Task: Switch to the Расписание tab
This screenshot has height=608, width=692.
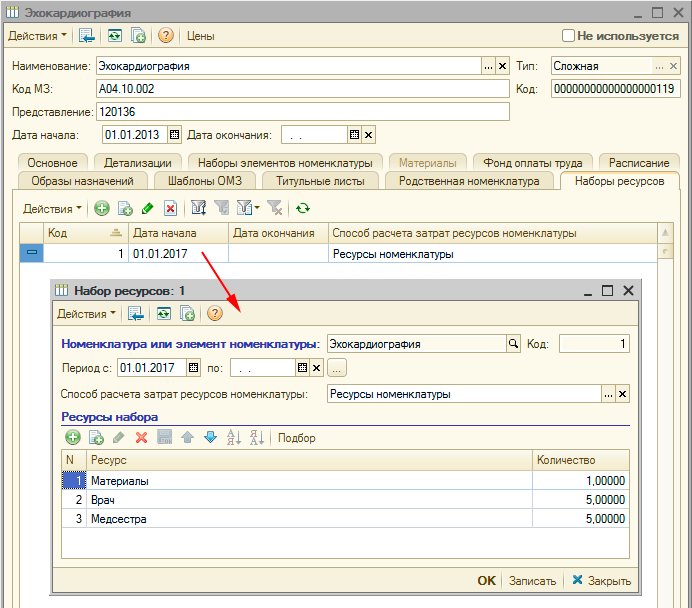Action: (638, 162)
